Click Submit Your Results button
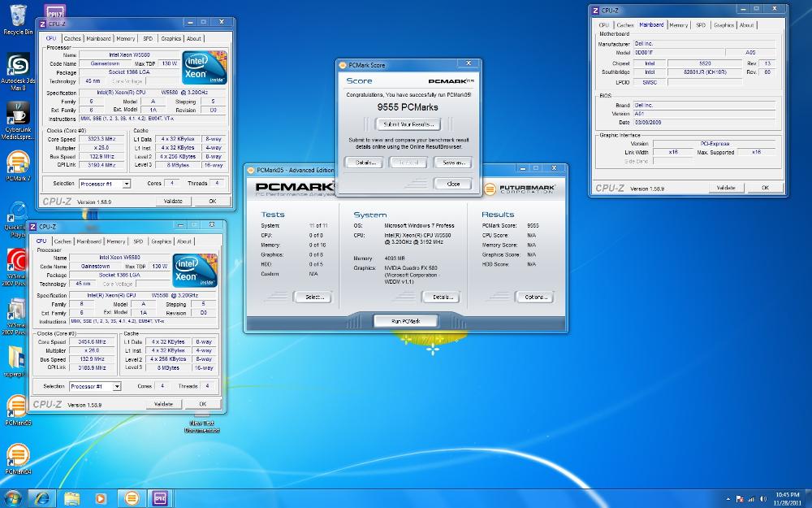Viewport: 812px width, 508px height. 408,124
